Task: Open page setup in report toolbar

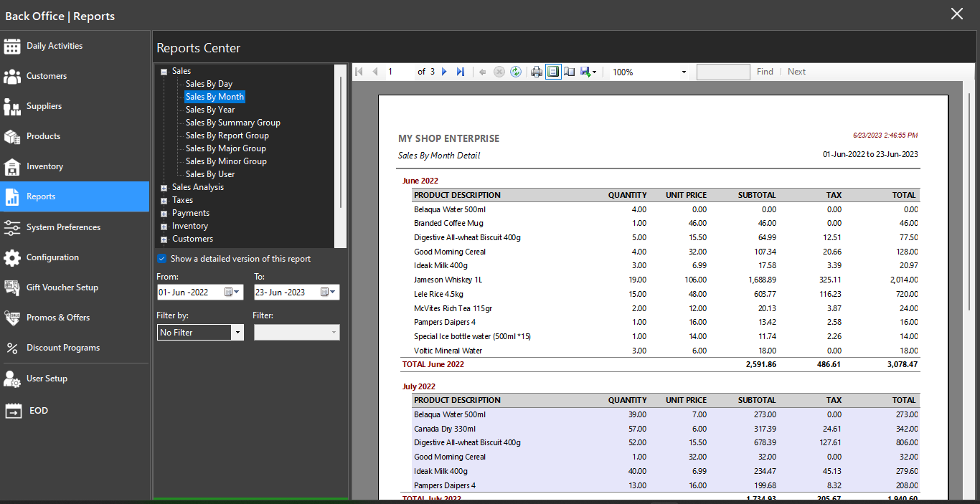Action: point(570,72)
